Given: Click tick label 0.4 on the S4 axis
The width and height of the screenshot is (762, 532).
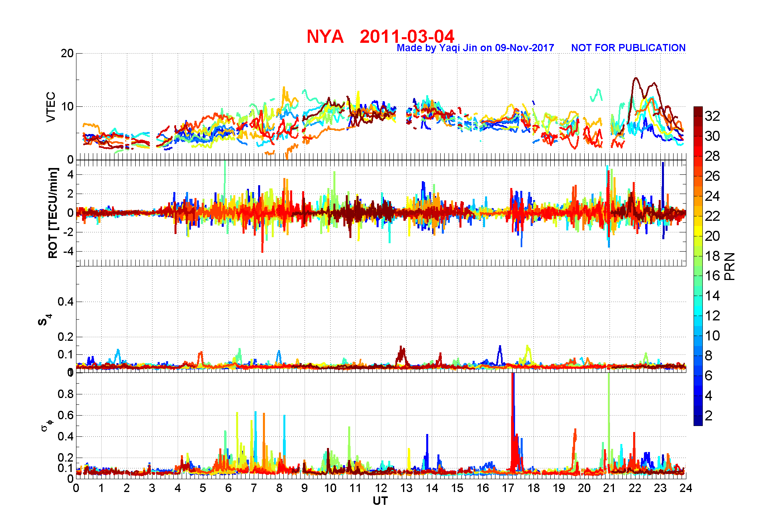Looking at the screenshot, I should pos(66,302).
